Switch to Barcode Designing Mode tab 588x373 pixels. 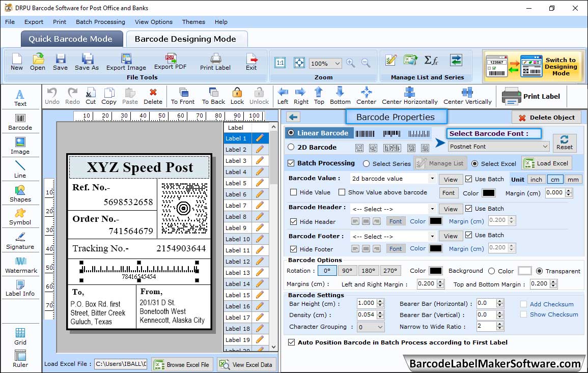click(x=185, y=39)
